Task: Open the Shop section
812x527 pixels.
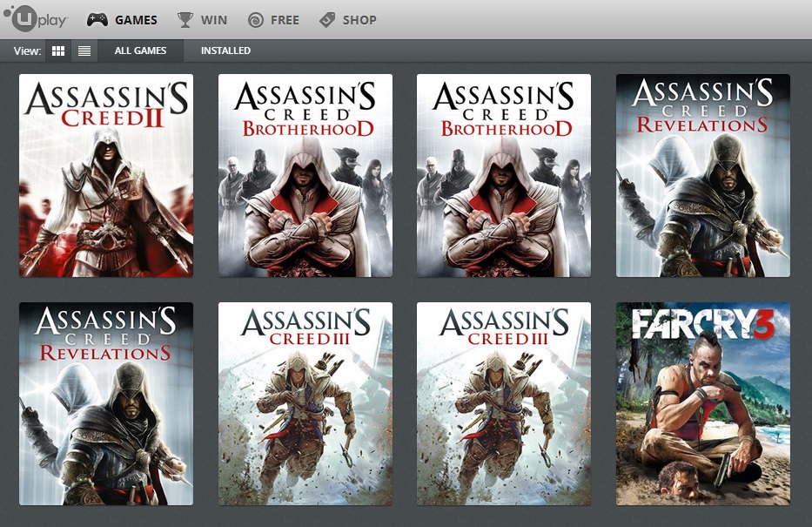Action: (x=348, y=20)
